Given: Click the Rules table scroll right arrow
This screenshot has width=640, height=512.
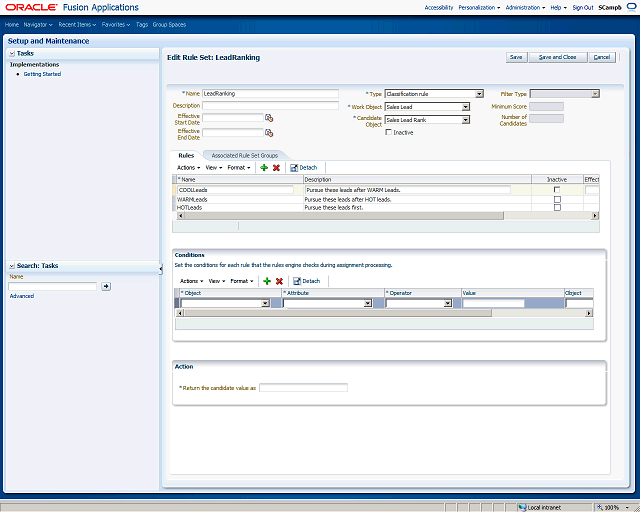Looking at the screenshot, I should (595, 216).
